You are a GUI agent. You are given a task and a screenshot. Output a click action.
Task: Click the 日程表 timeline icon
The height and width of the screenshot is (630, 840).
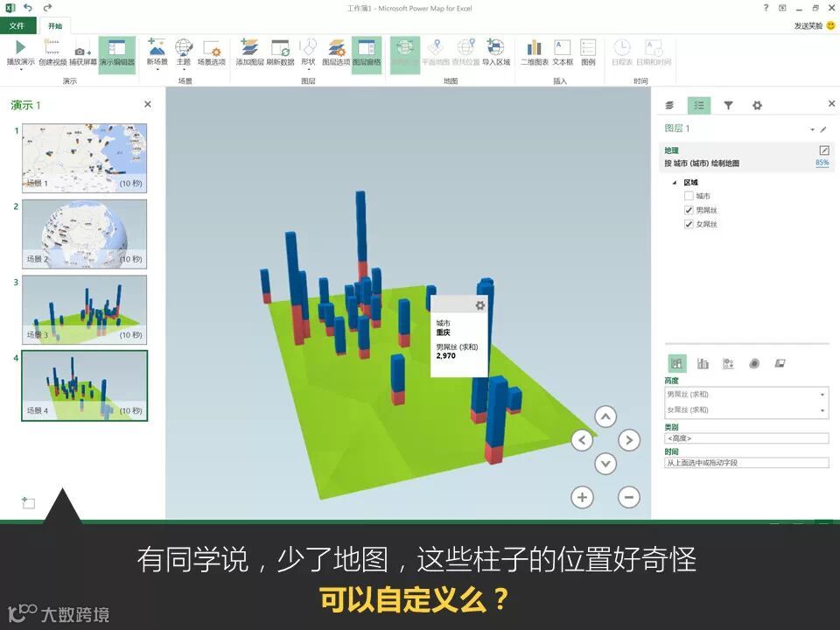click(622, 47)
